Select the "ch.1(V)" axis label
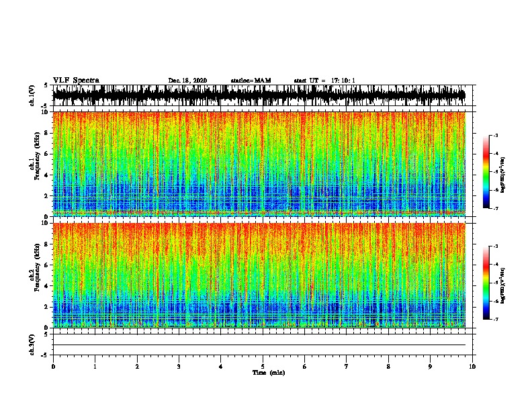This screenshot has width=532, height=411. (32, 95)
